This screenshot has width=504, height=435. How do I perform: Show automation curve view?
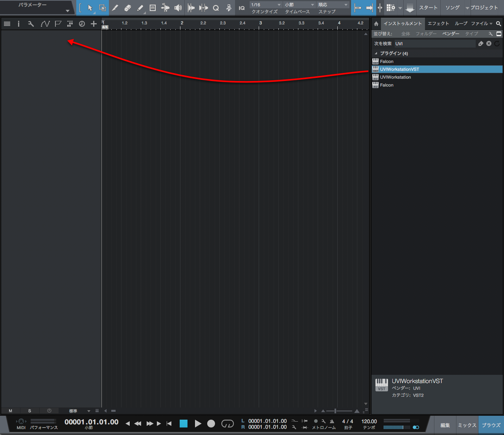coord(45,24)
